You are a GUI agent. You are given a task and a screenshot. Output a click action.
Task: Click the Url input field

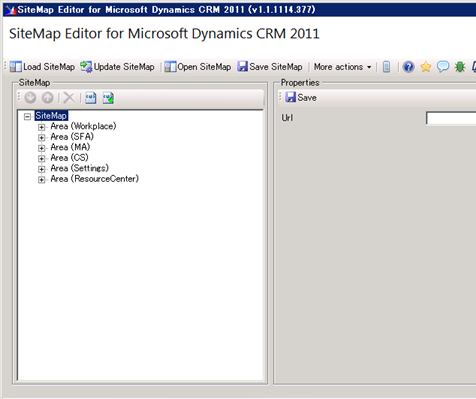click(x=451, y=118)
